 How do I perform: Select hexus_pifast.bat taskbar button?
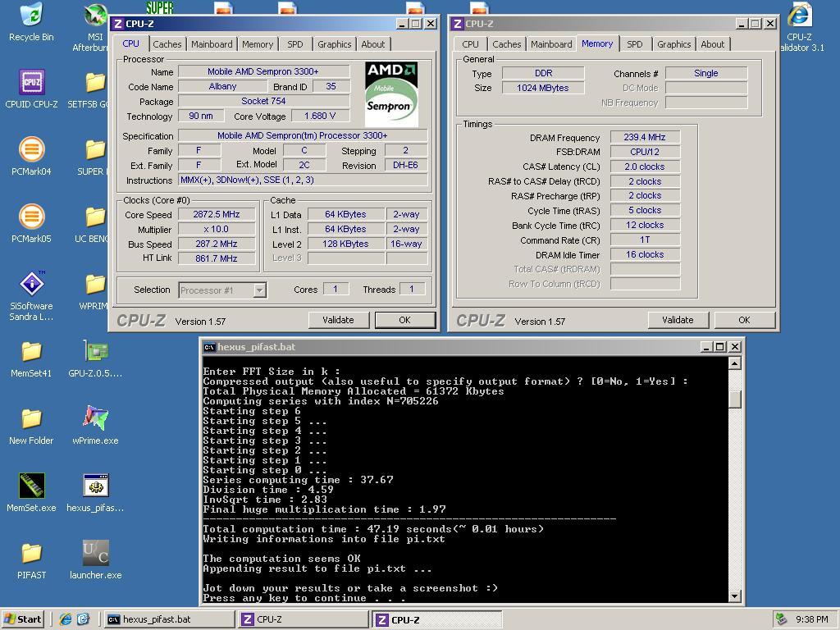point(169,619)
